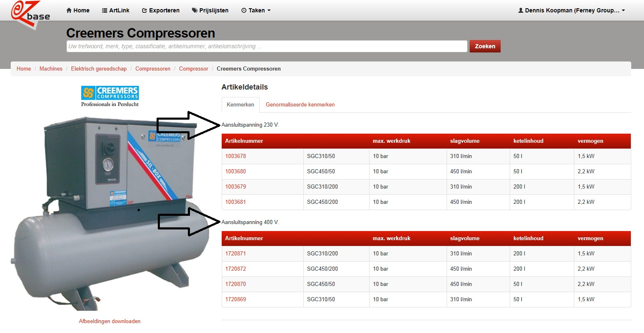Screen dimensions: 644x333
Task: Click 'Artikeldetails' heading
Action: (x=245, y=87)
